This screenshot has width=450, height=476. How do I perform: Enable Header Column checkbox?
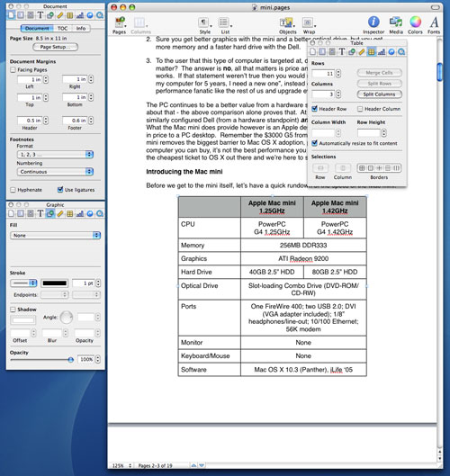tap(360, 109)
